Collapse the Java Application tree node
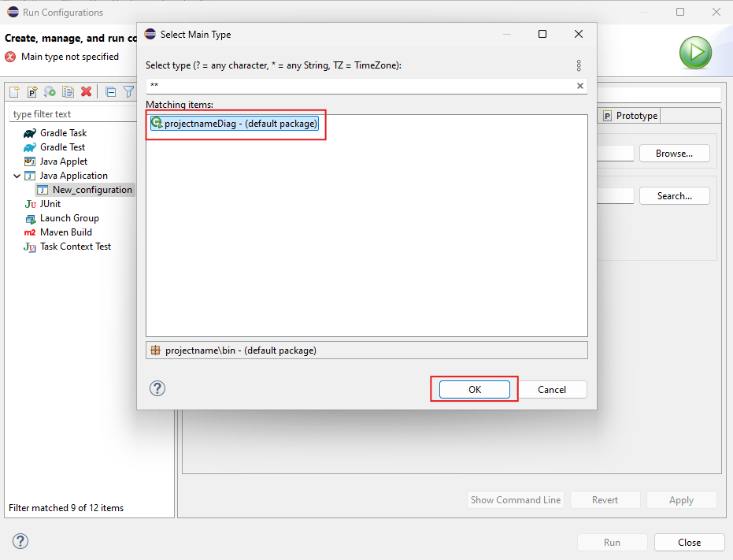The width and height of the screenshot is (733, 560). pyautogui.click(x=17, y=176)
